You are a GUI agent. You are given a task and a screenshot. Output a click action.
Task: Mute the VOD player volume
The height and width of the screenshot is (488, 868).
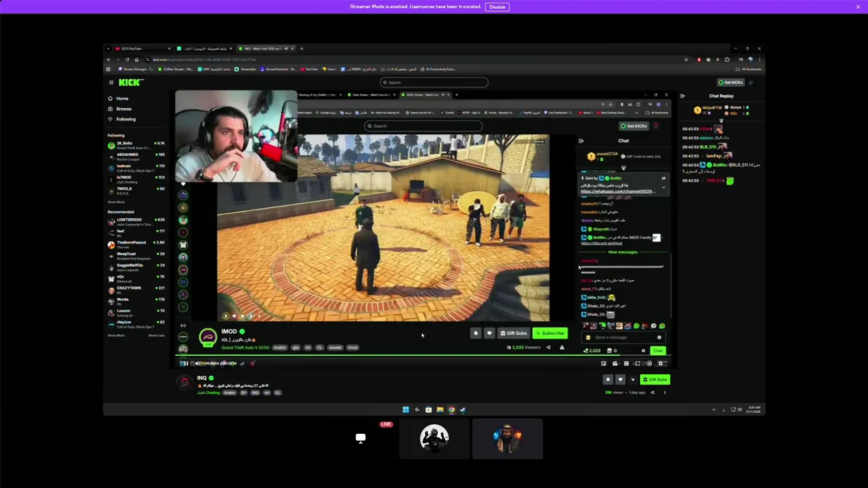pyautogui.click(x=197, y=363)
